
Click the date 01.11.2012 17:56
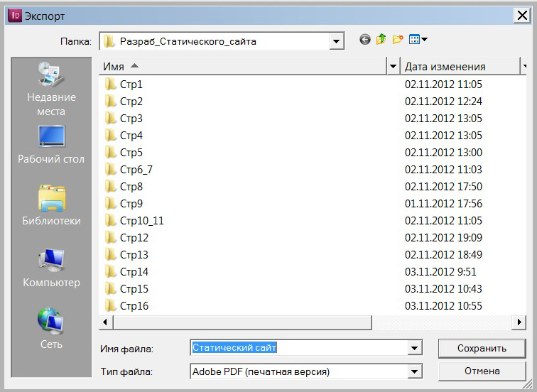coord(443,204)
